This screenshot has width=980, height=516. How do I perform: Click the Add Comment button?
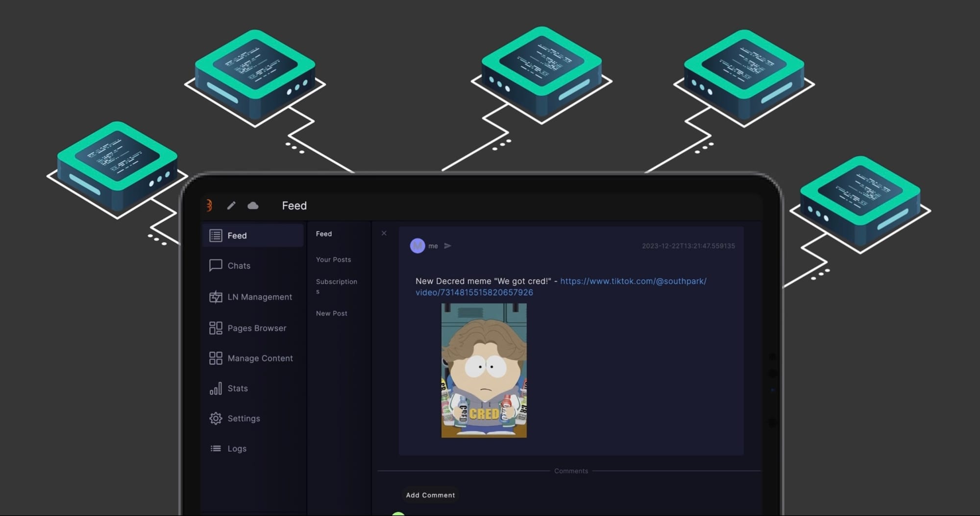(x=430, y=495)
